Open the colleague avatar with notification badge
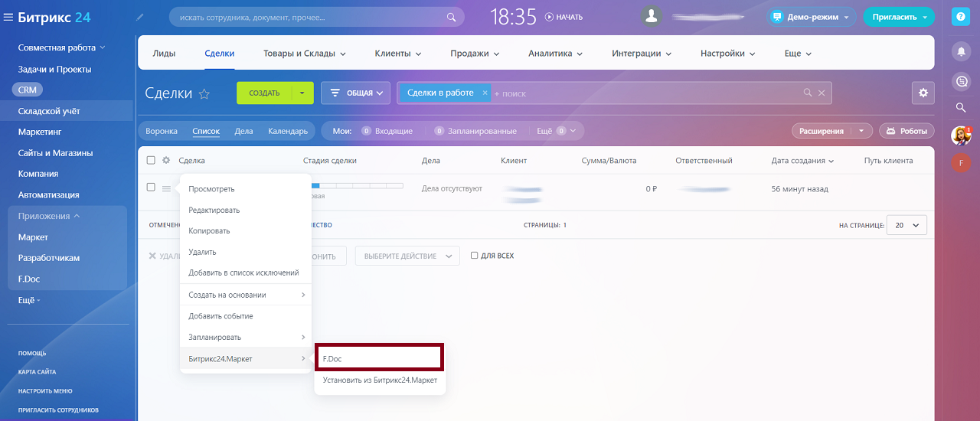The image size is (980, 421). click(960, 135)
